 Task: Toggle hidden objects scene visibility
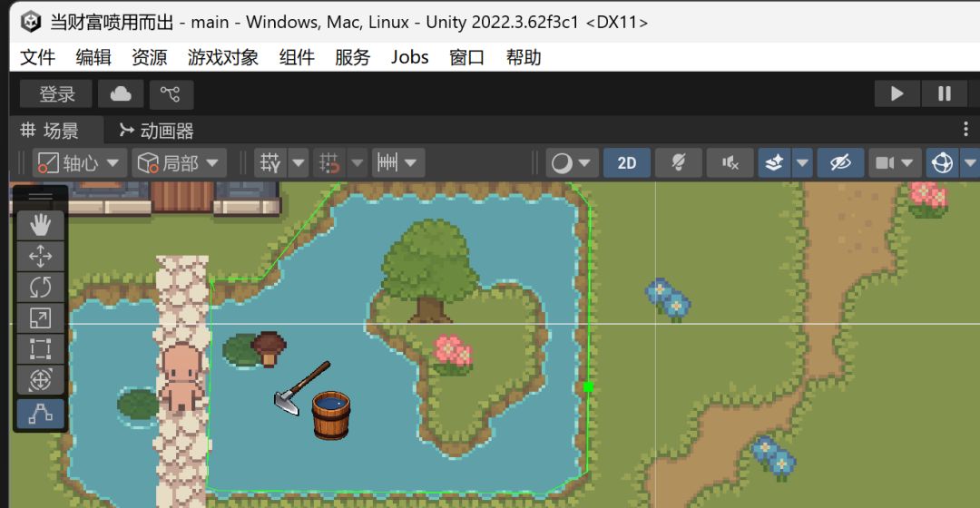coord(840,163)
